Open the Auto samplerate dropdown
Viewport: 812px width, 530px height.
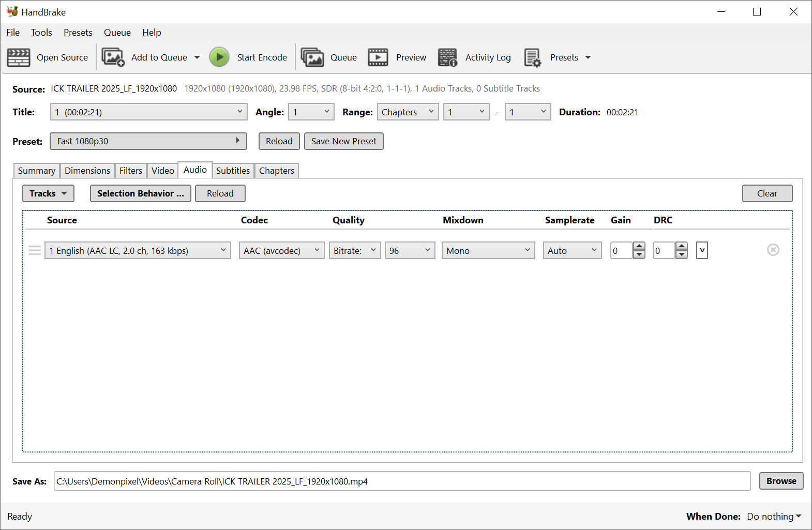tap(573, 251)
